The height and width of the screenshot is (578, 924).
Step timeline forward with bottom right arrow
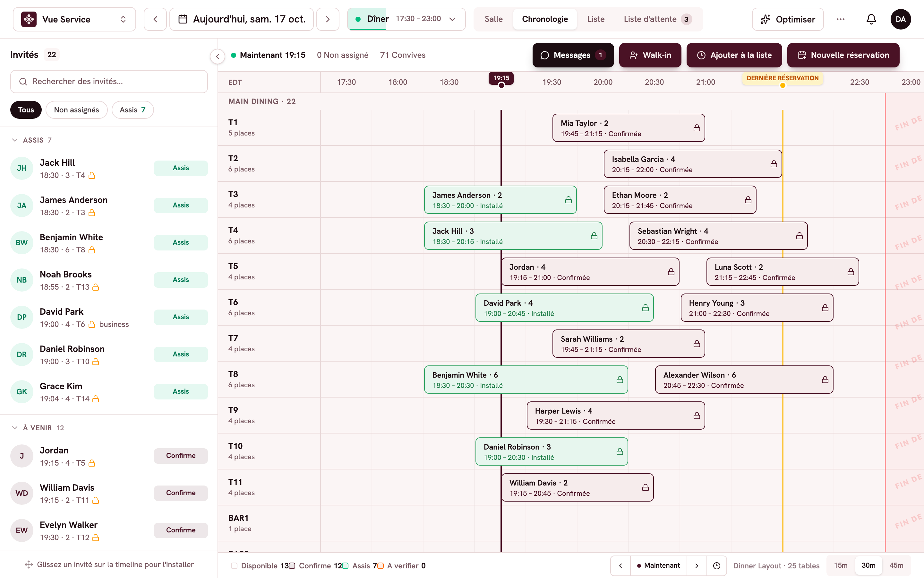[x=697, y=565]
